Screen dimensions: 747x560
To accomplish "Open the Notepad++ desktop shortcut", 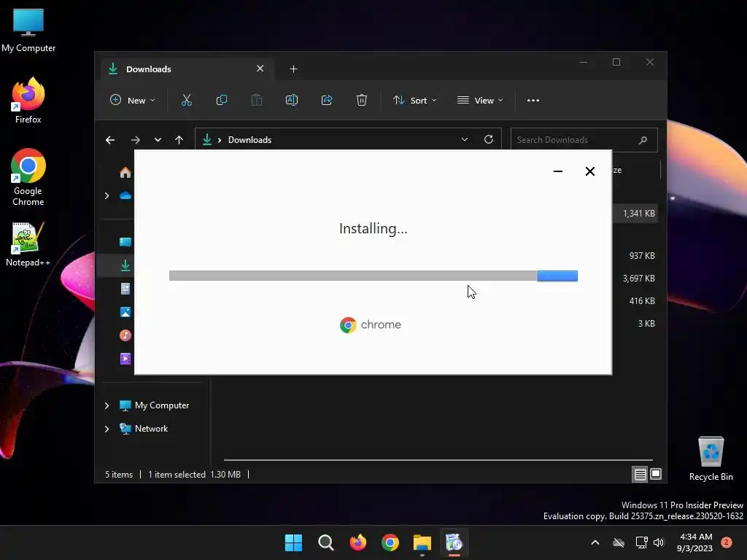I will pyautogui.click(x=28, y=244).
